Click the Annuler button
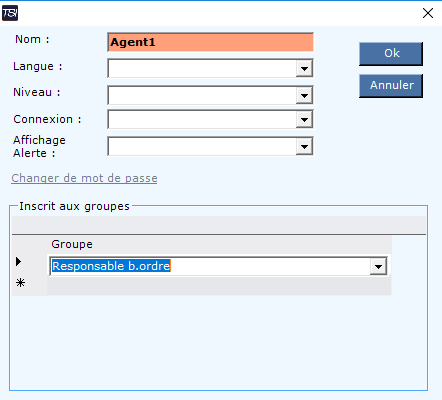The height and width of the screenshot is (400, 442). (391, 86)
